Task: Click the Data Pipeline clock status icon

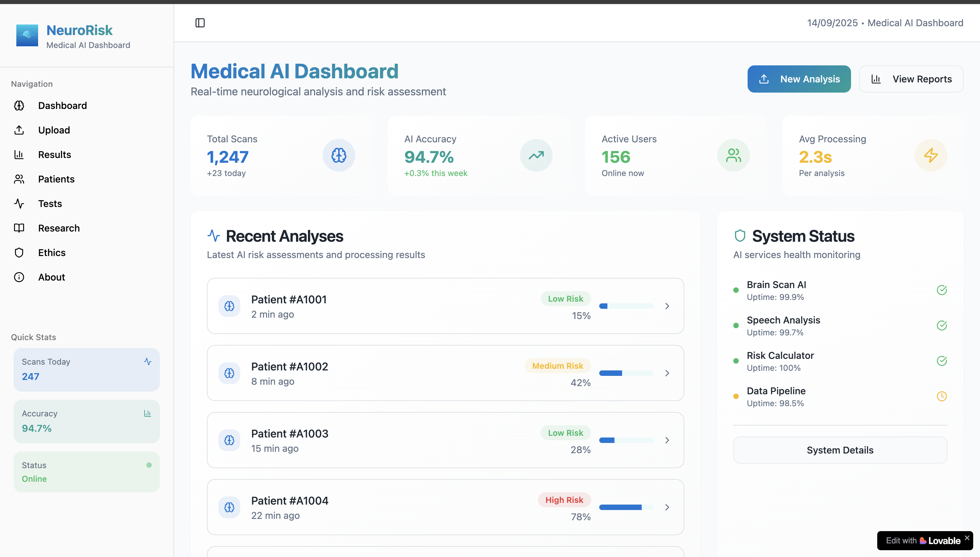Action: [x=942, y=396]
